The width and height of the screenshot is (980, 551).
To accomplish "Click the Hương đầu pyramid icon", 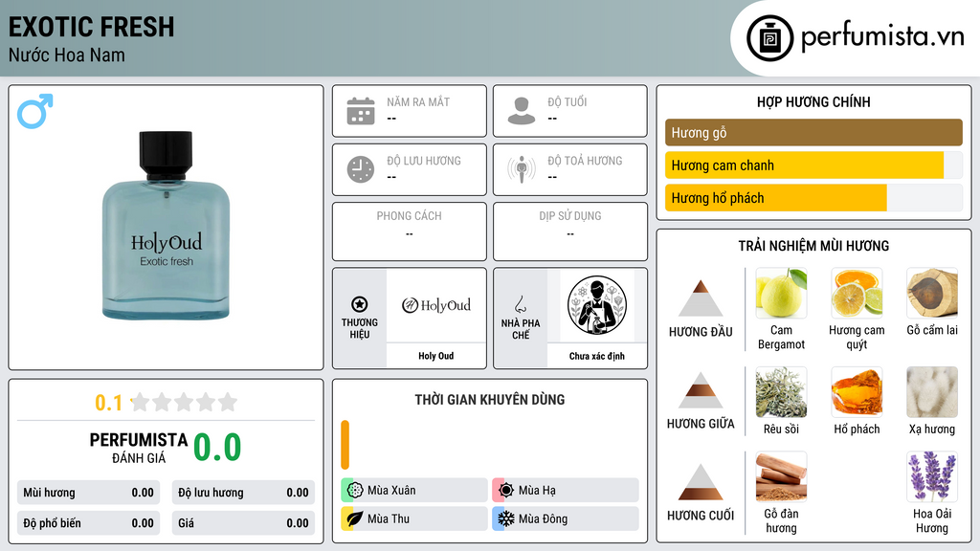I will pos(701,298).
